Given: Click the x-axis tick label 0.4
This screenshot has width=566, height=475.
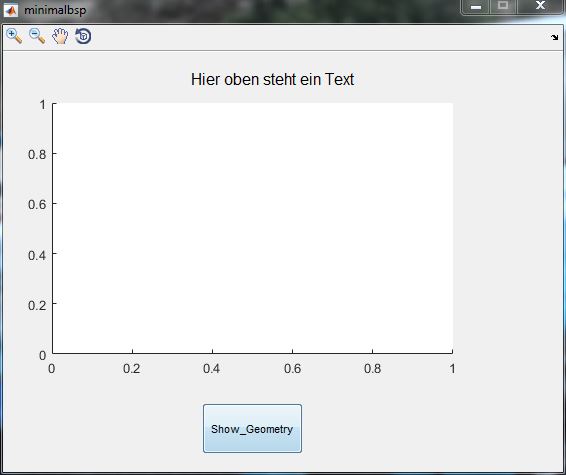Looking at the screenshot, I should (212, 369).
